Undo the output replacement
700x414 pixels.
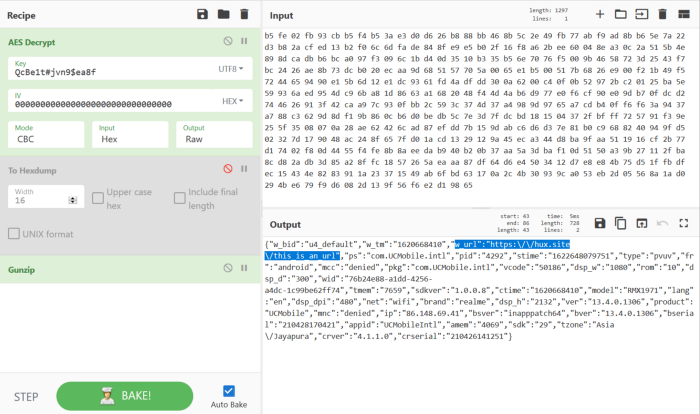coord(662,223)
